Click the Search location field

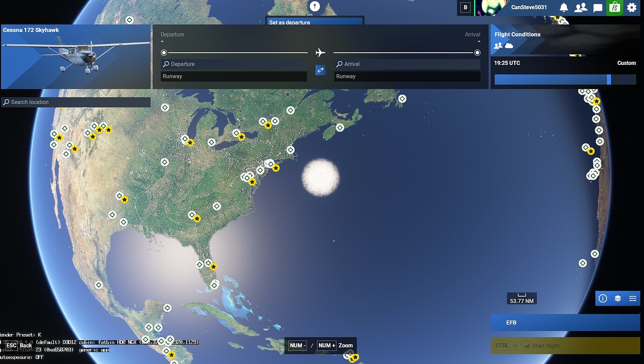pos(75,102)
